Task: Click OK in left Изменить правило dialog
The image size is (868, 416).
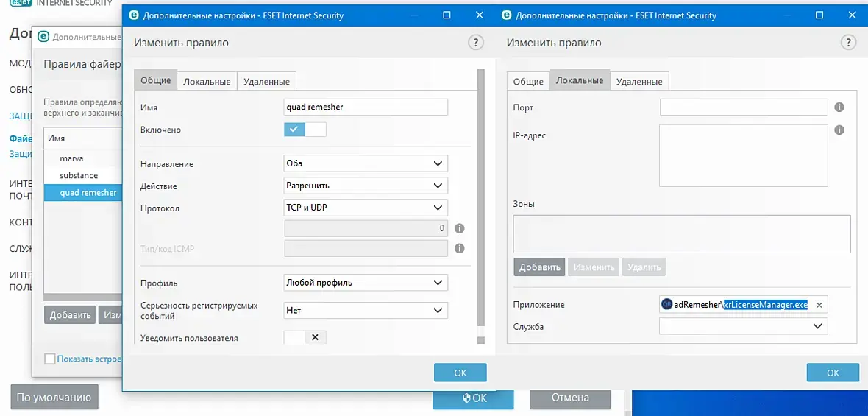Action: tap(460, 373)
